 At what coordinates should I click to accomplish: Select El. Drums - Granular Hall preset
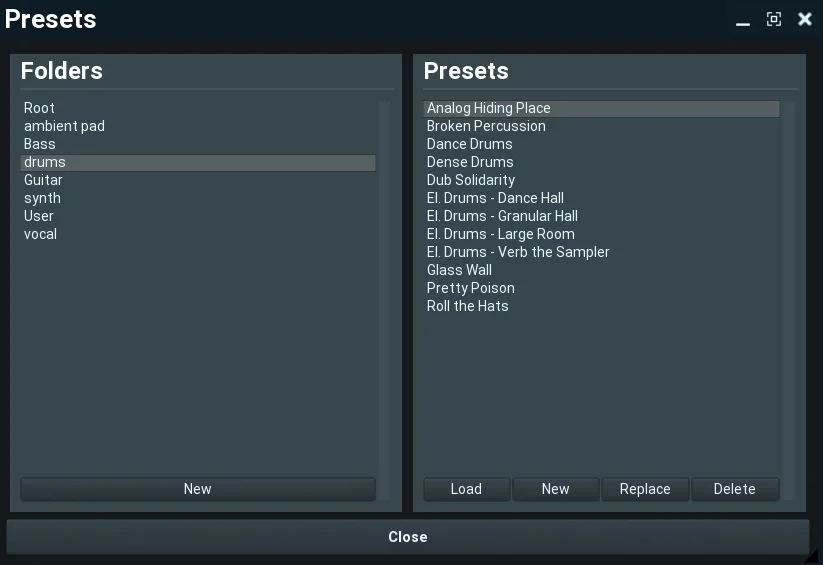(x=502, y=216)
